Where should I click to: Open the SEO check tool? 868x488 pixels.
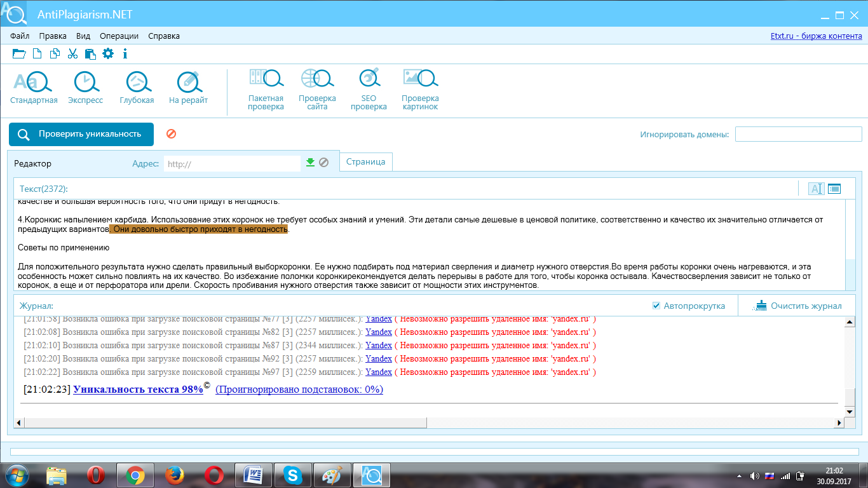pos(369,89)
